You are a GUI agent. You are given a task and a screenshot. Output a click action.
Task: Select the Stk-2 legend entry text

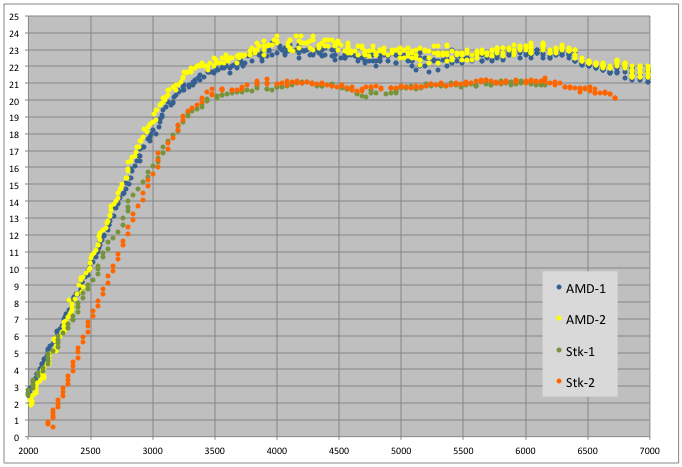pos(583,381)
